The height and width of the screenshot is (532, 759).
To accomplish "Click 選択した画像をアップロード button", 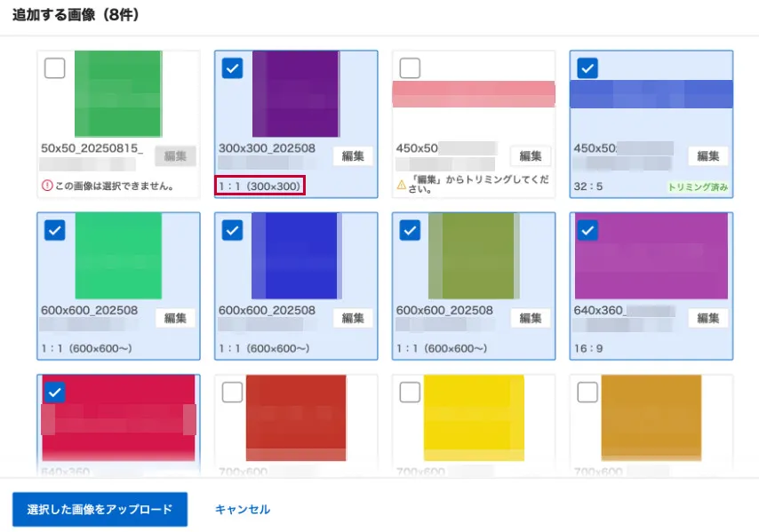I will [x=100, y=510].
